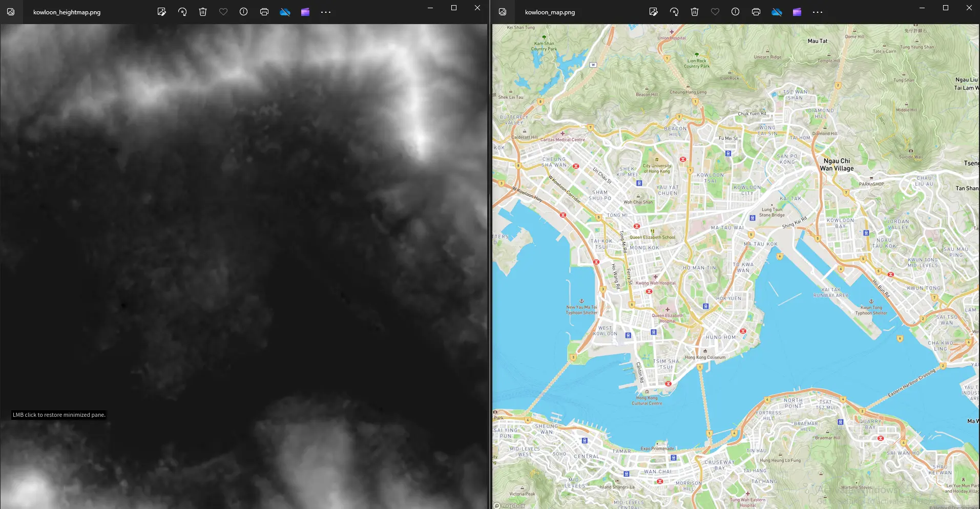
Task: Open Edit image in kowloon_map.png window
Action: point(654,12)
